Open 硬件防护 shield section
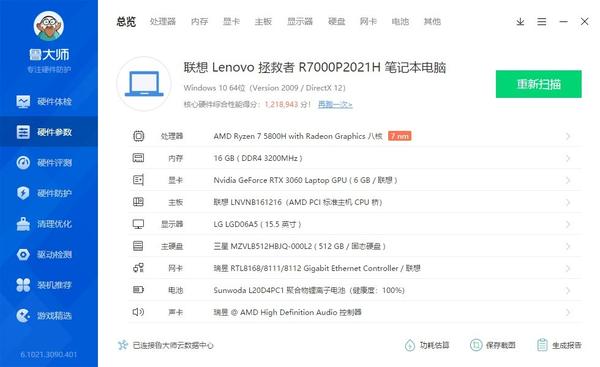This screenshot has height=367, width=600. point(49,193)
